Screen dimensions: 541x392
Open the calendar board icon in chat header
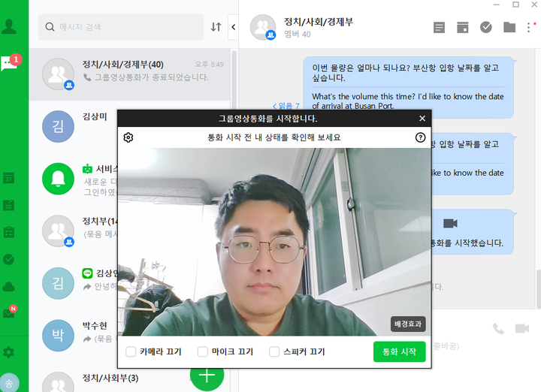[462, 27]
